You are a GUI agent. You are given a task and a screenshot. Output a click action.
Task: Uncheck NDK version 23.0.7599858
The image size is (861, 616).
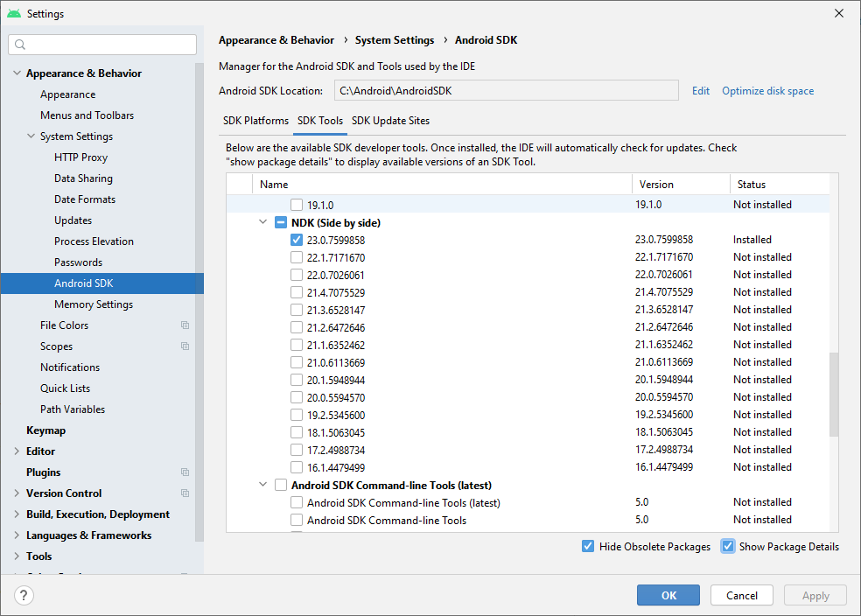[297, 240]
